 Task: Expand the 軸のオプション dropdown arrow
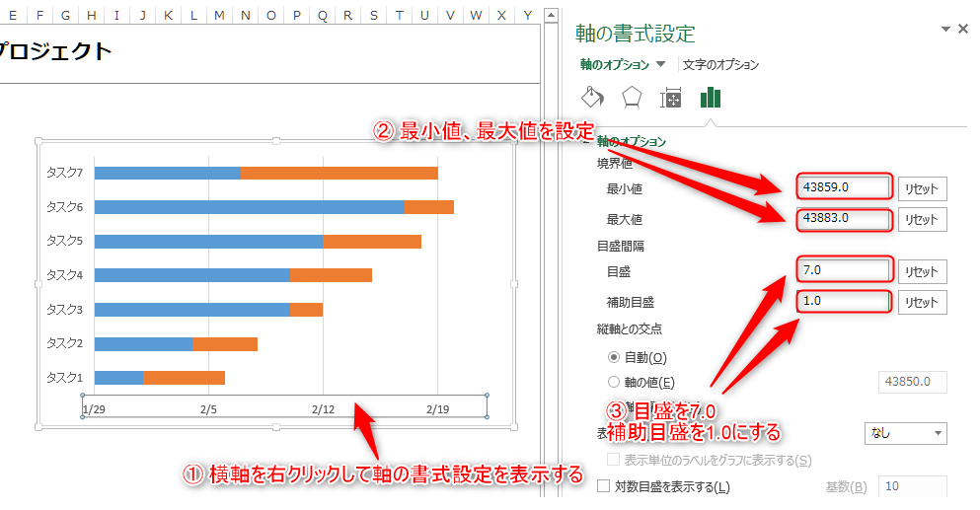click(661, 64)
